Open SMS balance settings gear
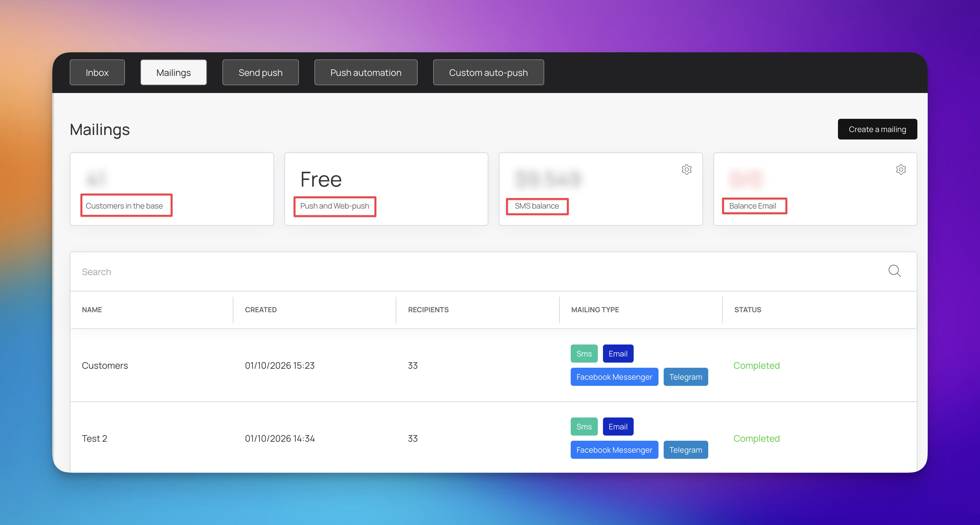The image size is (980, 525). (x=686, y=169)
